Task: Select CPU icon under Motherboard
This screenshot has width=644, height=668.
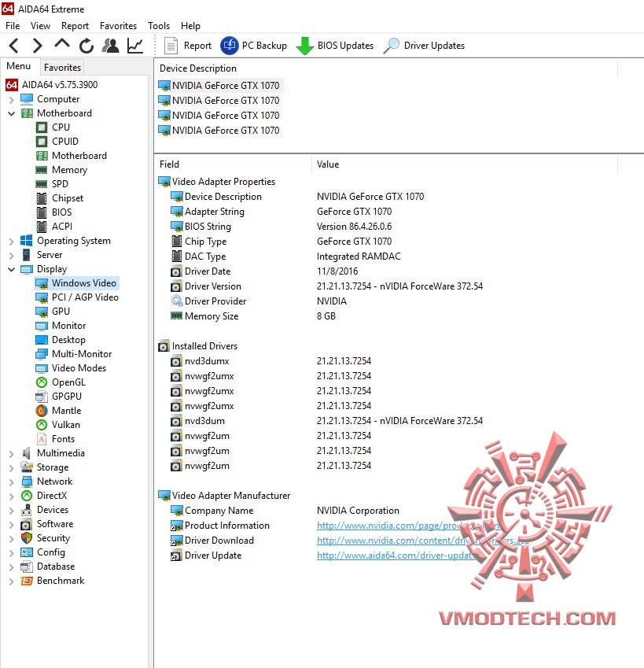Action: 42,127
